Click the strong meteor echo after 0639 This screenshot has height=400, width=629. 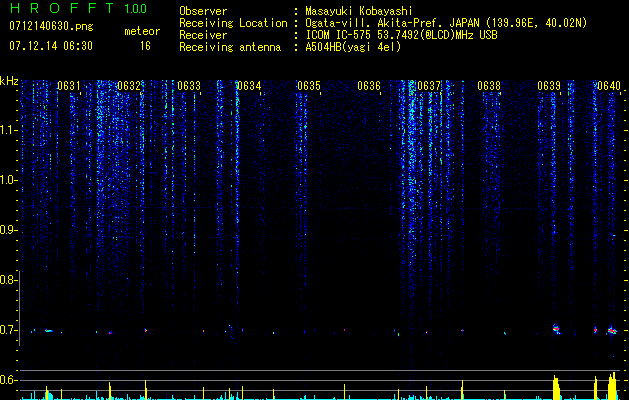pos(556,329)
